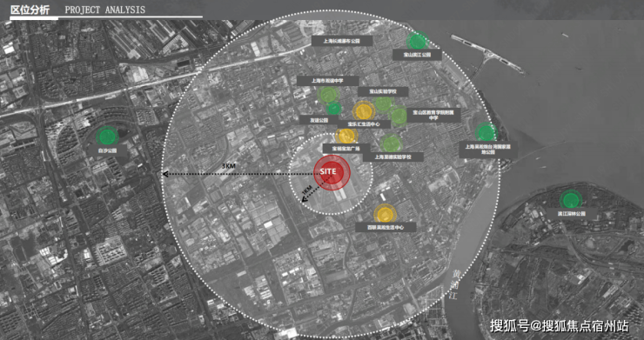Select the 区位分析 title heading
The width and height of the screenshot is (644, 340).
click(30, 10)
